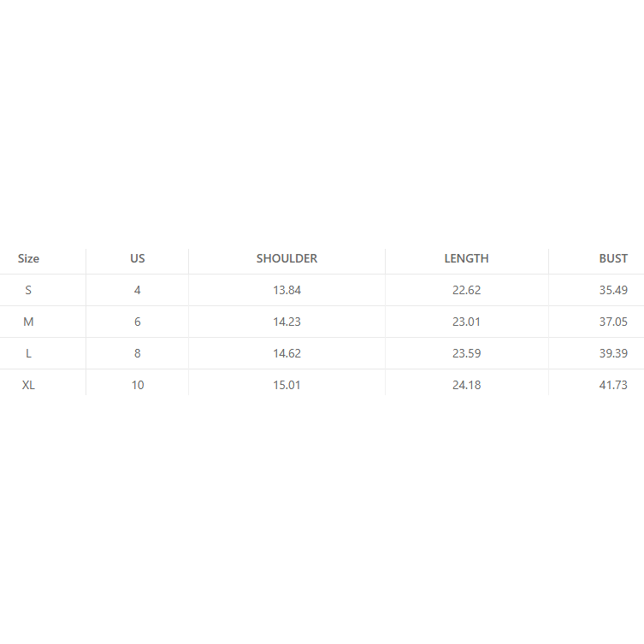Select the XL size row label
The width and height of the screenshot is (644, 644).
[28, 385]
